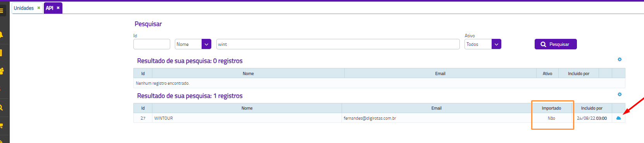The image size is (644, 143).
Task: Select the API tab
Action: pos(50,8)
